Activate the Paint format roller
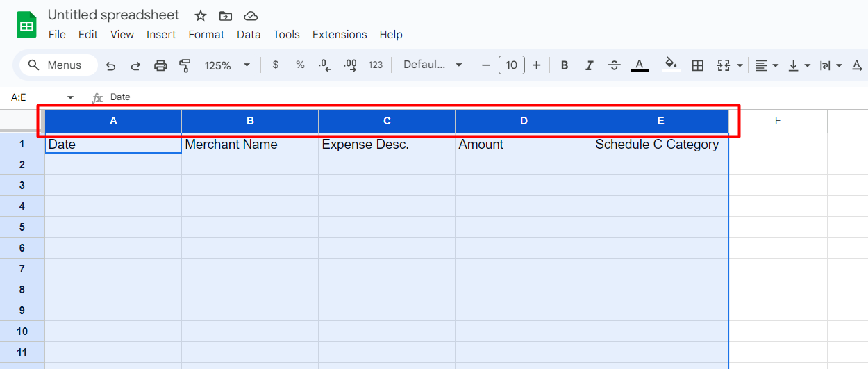Viewport: 868px width, 369px height. tap(185, 65)
